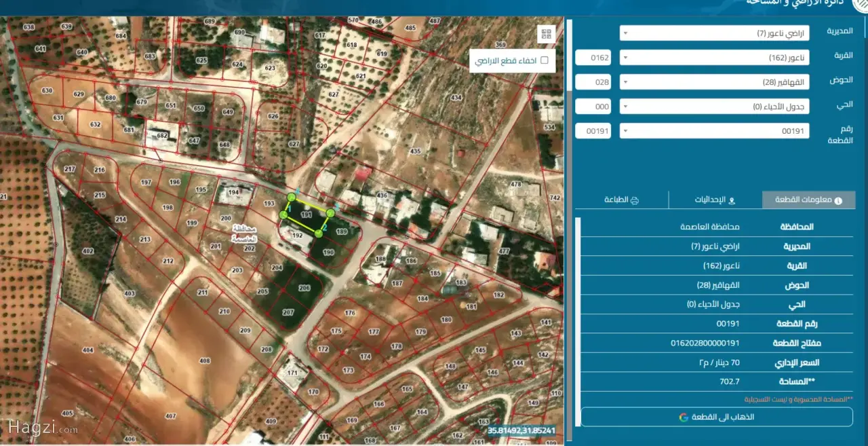
Task: Select parcel 192 on the map
Action: click(297, 235)
